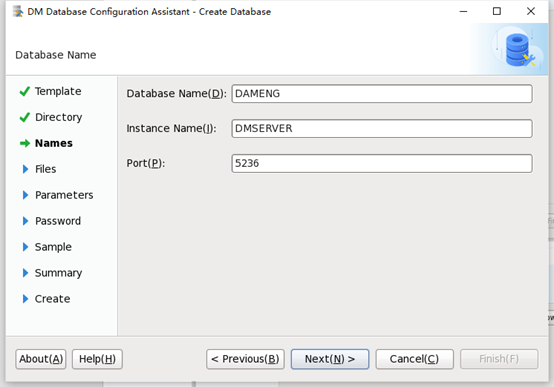Click the DM assistant icon in title bar
This screenshot has height=387, width=554.
click(x=18, y=12)
